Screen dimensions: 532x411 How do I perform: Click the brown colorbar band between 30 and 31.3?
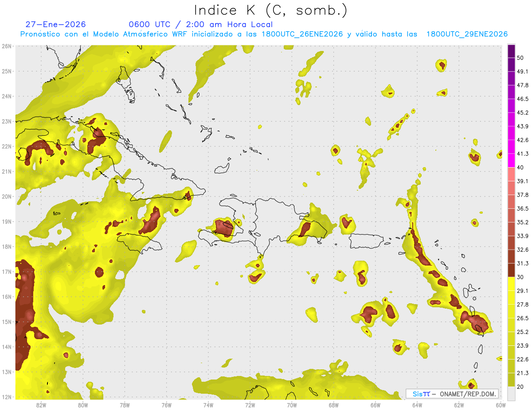coord(511,270)
